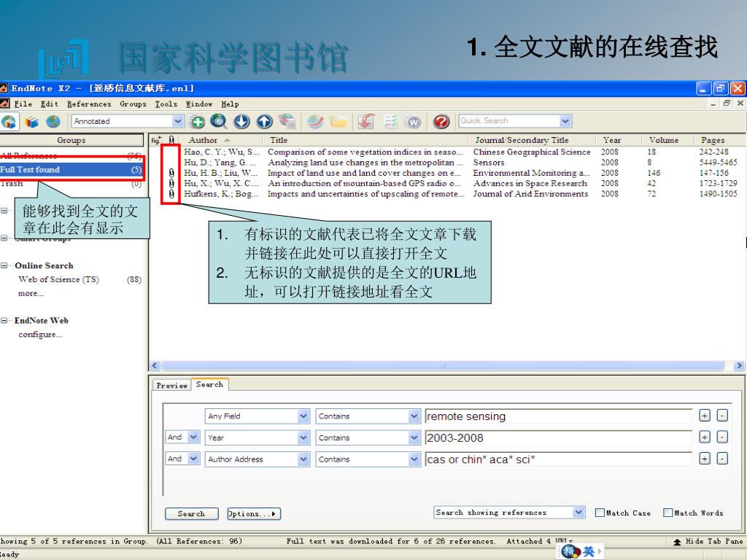Enable the Match Words checkbox
The width and height of the screenshot is (747, 560).
coord(668,513)
